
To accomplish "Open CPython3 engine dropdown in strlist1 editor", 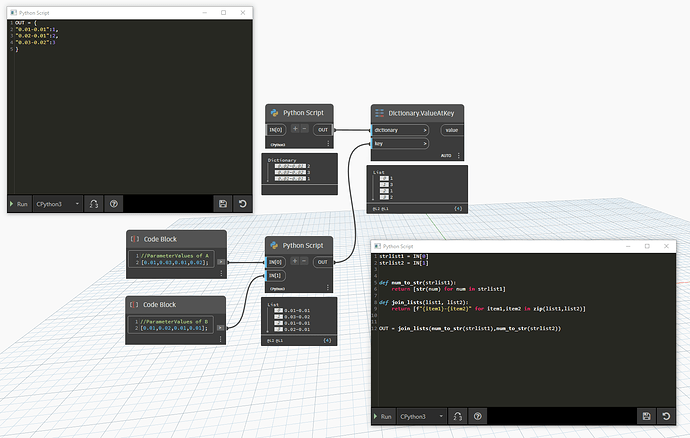I will tap(422, 416).
